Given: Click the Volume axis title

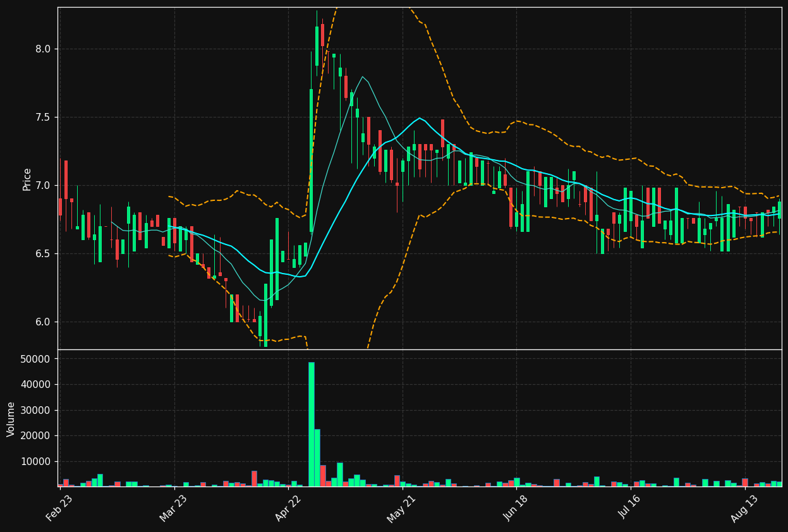Looking at the screenshot, I should pyautogui.click(x=11, y=419).
